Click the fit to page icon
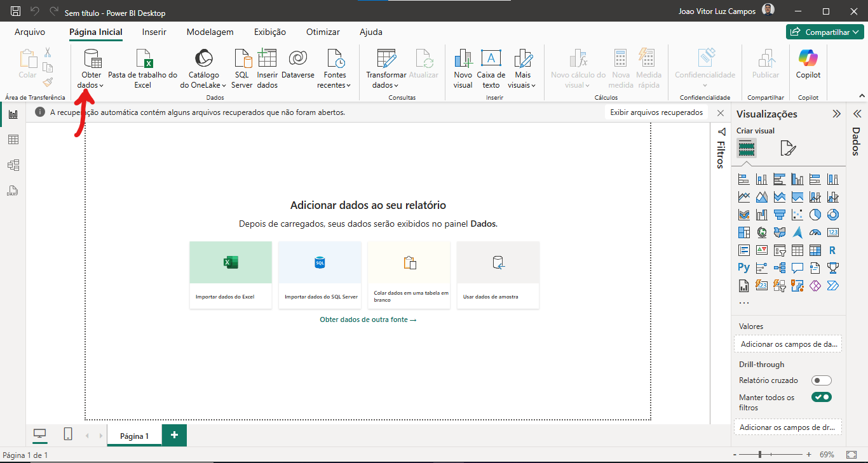Screen dimensions: 868x463 pyautogui.click(x=851, y=455)
